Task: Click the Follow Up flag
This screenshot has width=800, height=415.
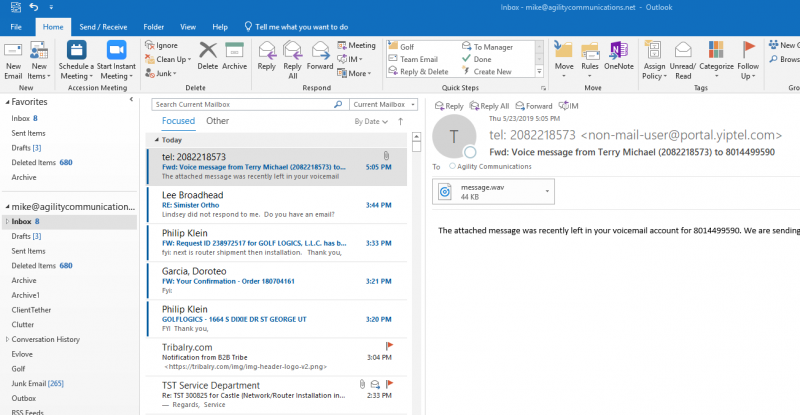Action: [x=748, y=50]
